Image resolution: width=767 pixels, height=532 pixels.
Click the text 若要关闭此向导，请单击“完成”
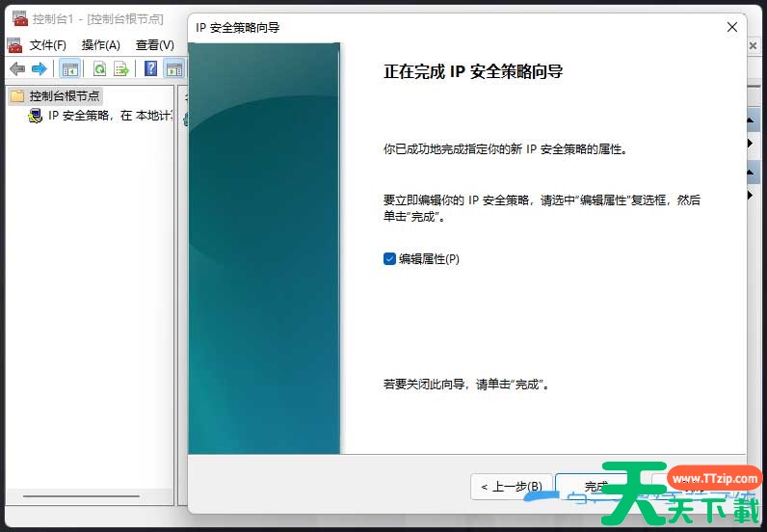point(465,385)
